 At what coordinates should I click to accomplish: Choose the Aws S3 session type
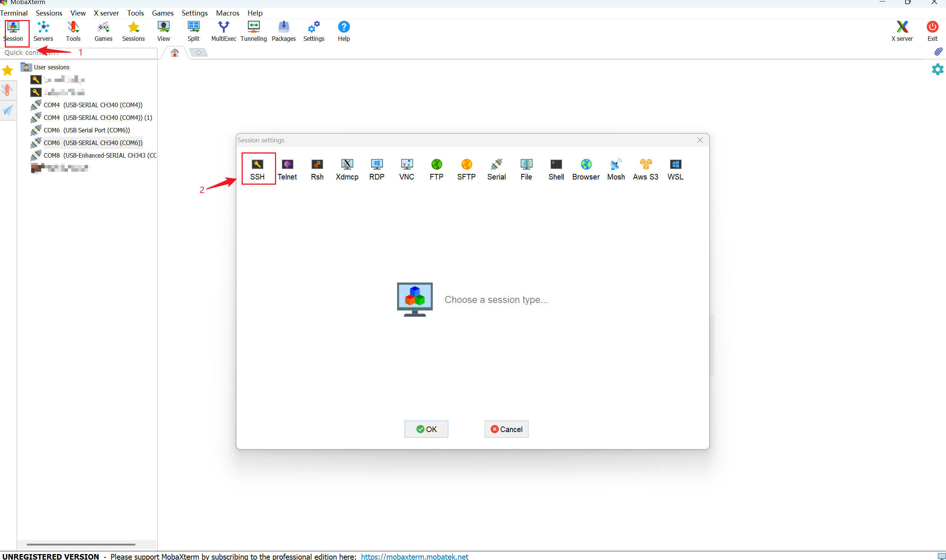click(645, 169)
